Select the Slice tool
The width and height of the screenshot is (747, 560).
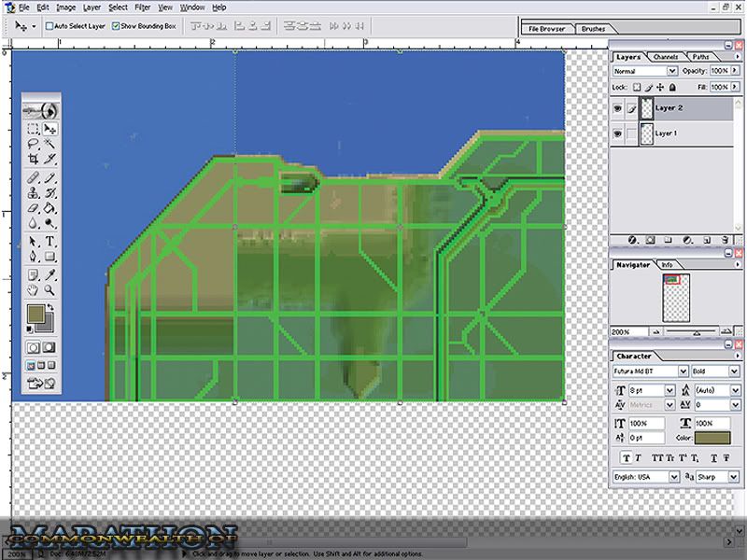pyautogui.click(x=49, y=159)
